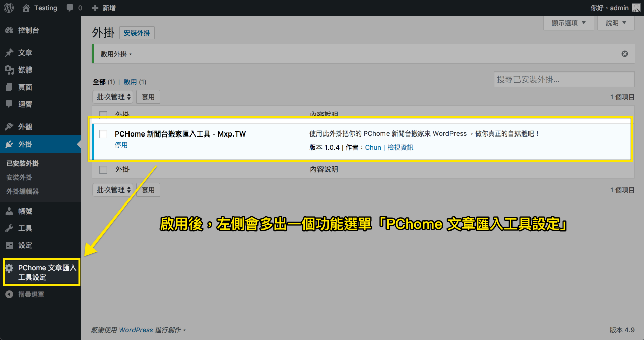Click the 安裝外掛 button beside the page title
The image size is (644, 340).
[137, 33]
